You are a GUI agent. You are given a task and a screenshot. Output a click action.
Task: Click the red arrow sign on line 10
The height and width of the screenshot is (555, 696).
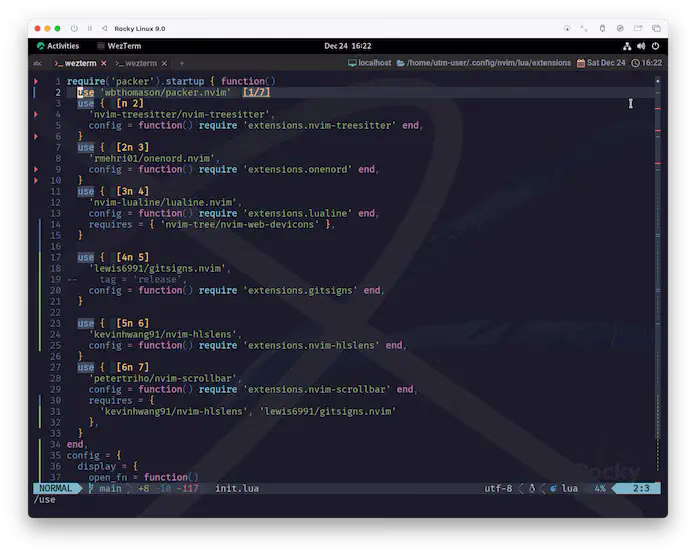pos(36,180)
